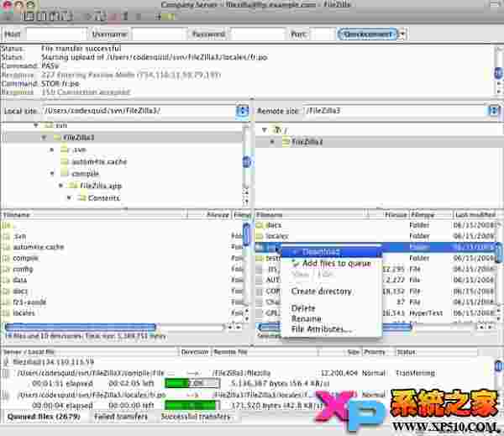Image resolution: width=504 pixels, height=436 pixels.
Task: Collapse the FileZilla.app tree node
Action: [x=60, y=186]
